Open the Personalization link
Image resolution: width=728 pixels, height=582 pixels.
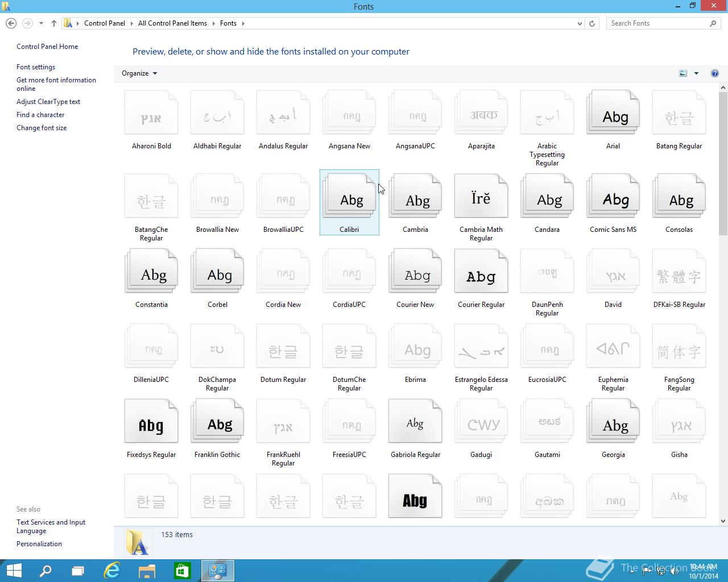(x=39, y=544)
